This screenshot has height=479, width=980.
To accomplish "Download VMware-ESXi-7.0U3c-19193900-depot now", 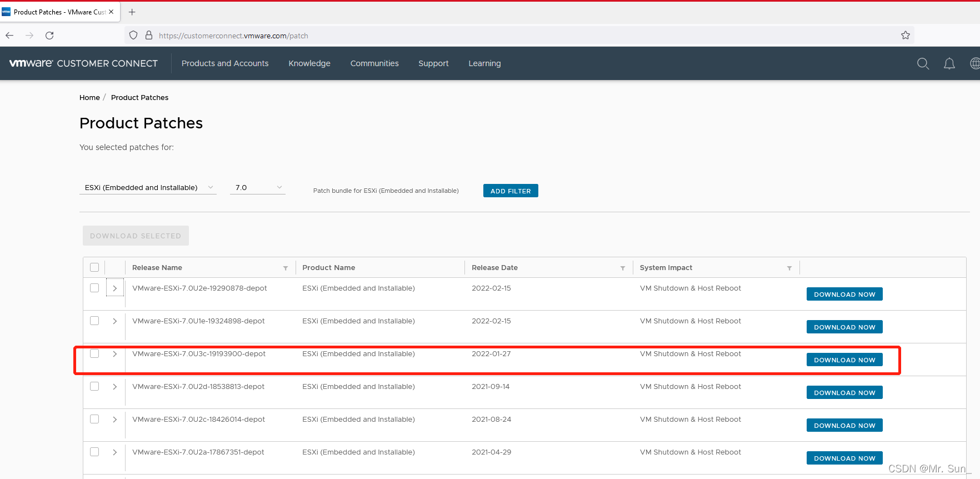I will click(844, 360).
